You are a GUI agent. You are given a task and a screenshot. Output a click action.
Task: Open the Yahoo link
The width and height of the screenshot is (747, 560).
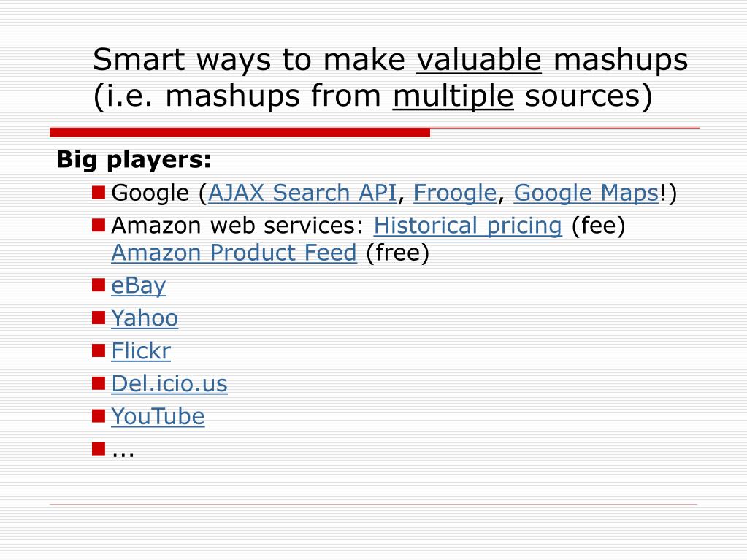[x=145, y=318]
